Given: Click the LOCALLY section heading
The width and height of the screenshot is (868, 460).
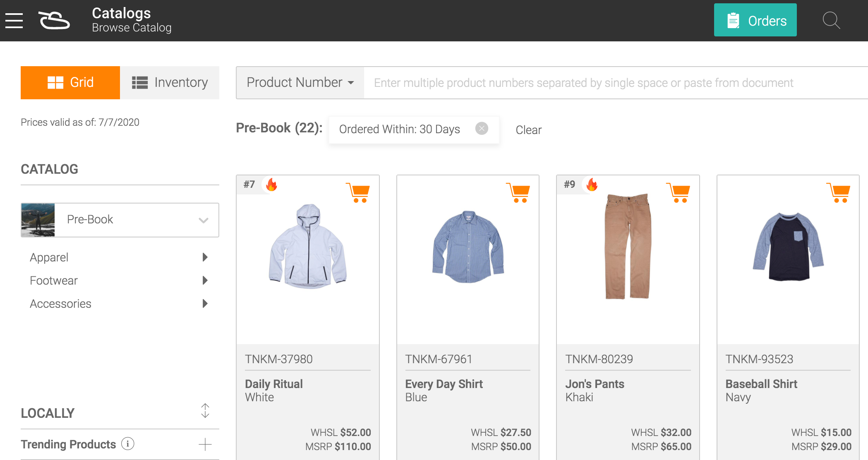Looking at the screenshot, I should [x=48, y=413].
